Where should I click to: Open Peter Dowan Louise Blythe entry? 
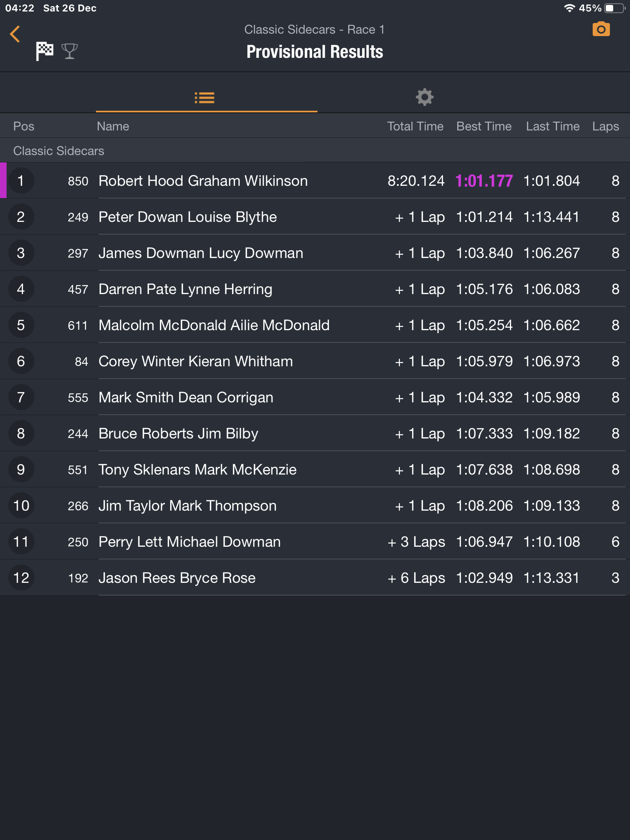point(187,217)
